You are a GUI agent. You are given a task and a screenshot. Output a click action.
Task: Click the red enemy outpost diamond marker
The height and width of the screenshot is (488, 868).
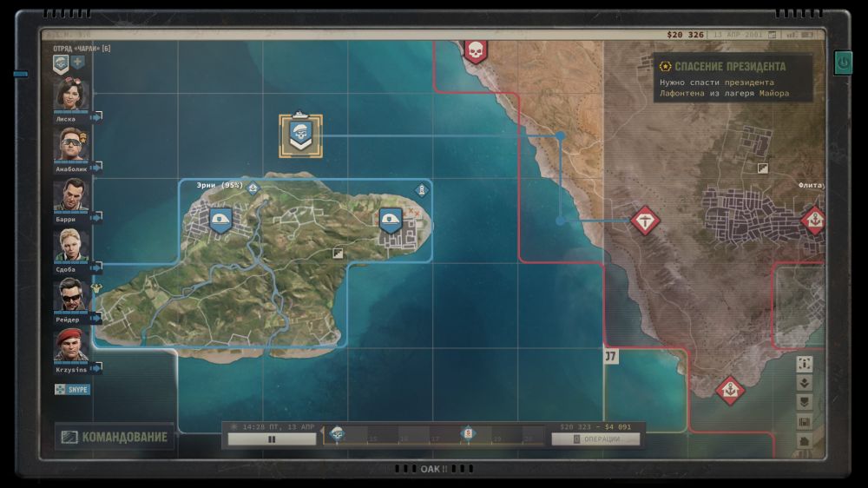(644, 221)
